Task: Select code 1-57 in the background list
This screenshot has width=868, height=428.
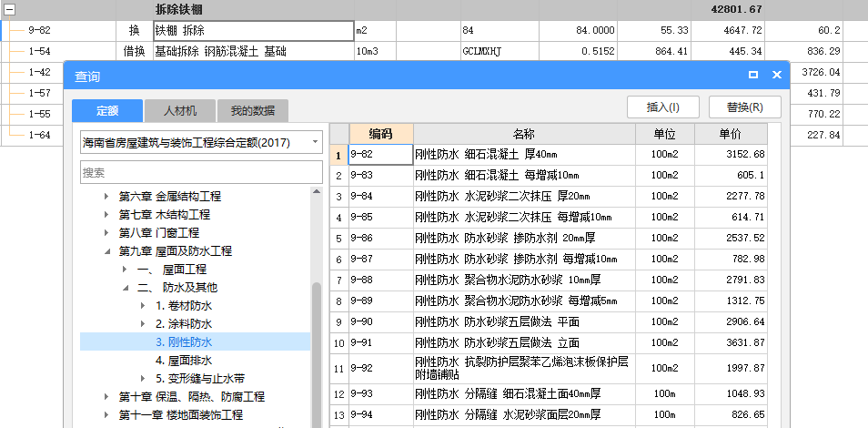Action: pos(39,93)
